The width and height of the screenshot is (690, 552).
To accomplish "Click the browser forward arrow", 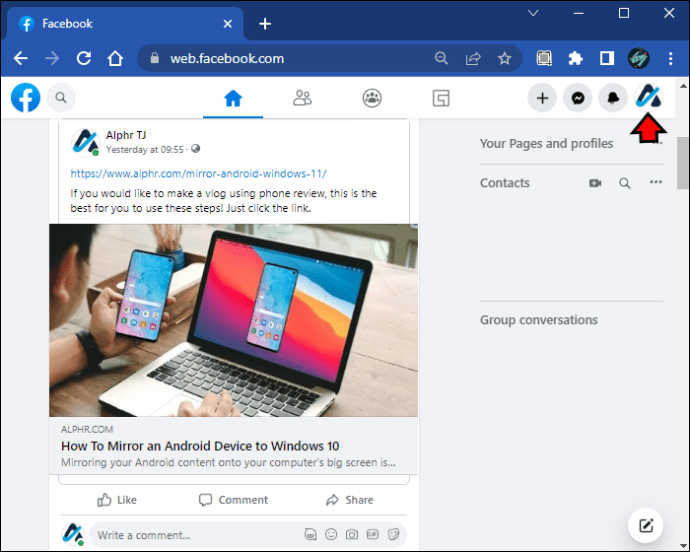I will 52,58.
